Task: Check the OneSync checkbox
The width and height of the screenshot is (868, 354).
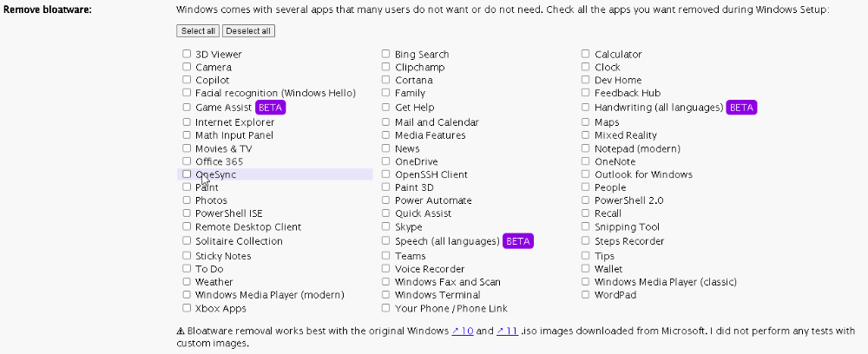Action: click(187, 174)
